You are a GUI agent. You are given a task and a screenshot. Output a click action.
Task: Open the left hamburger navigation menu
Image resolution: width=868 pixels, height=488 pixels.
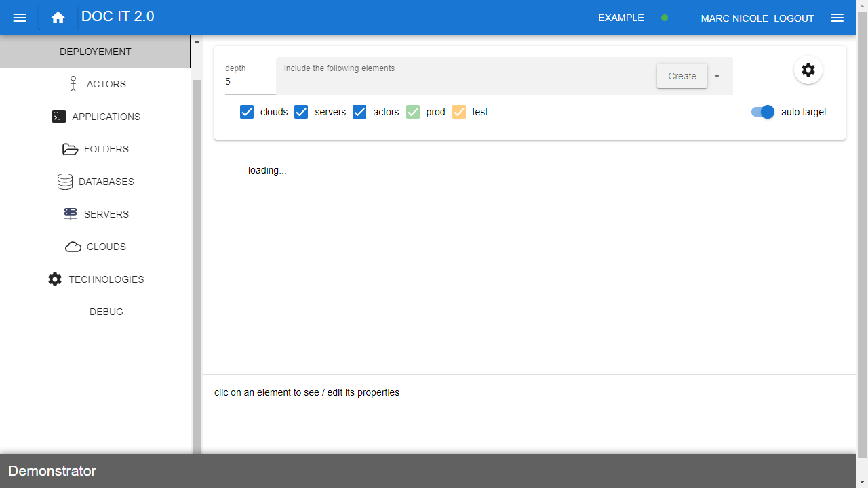click(x=20, y=18)
